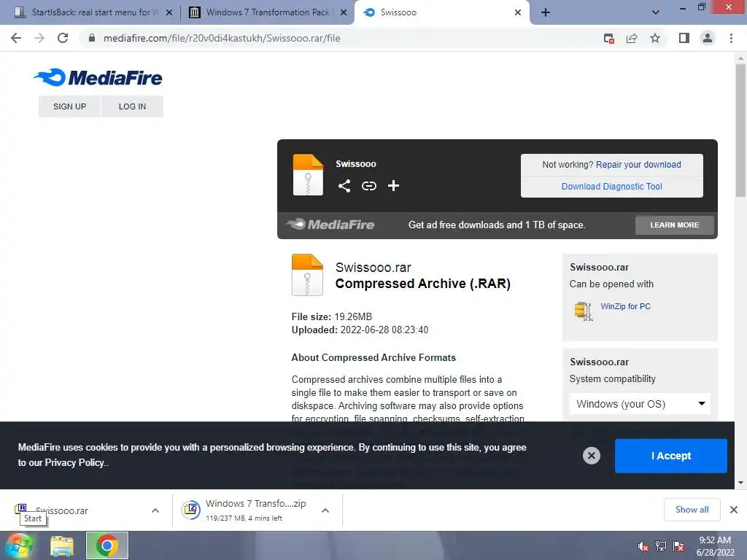Close the Swissooo tab
This screenshot has width=747, height=560.
[518, 12]
